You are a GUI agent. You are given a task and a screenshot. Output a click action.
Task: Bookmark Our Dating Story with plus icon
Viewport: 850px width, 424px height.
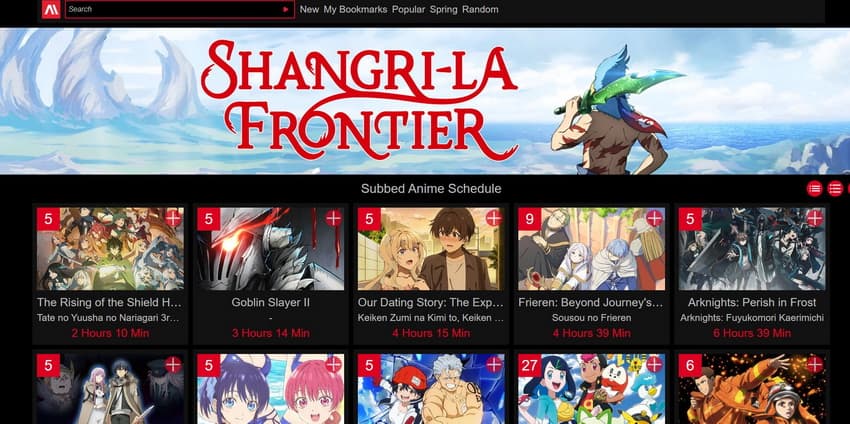(494, 219)
